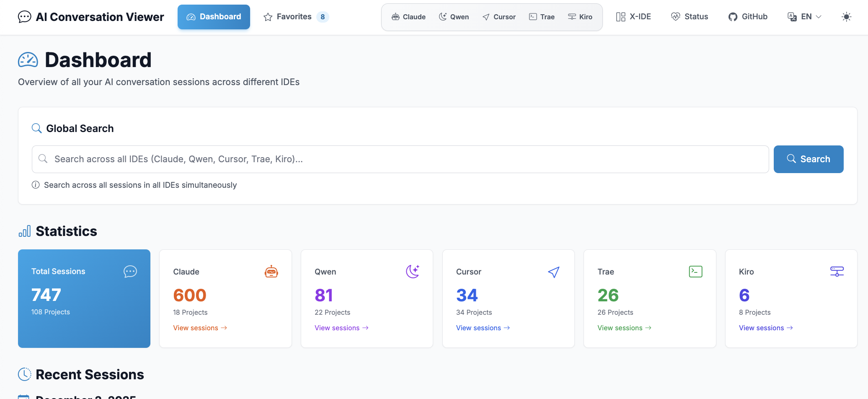Screen dimensions: 868x399
Task: Click the GitHub octocat icon
Action: pyautogui.click(x=733, y=17)
